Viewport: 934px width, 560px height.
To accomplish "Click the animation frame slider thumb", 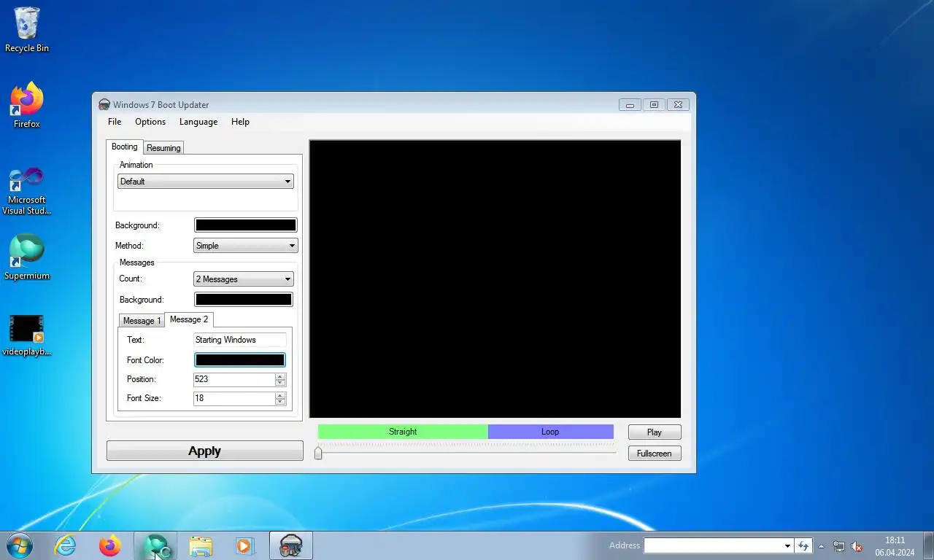I will [x=318, y=454].
